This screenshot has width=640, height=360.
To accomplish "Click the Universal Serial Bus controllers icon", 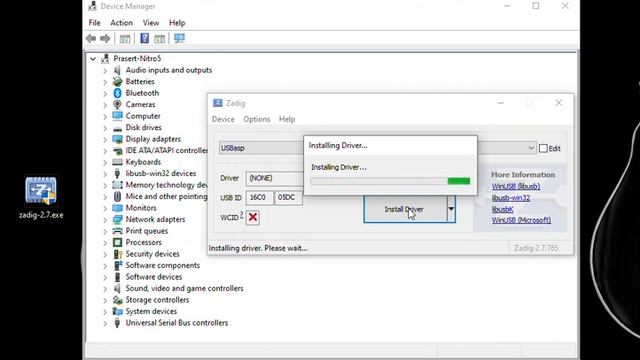I will (118, 323).
